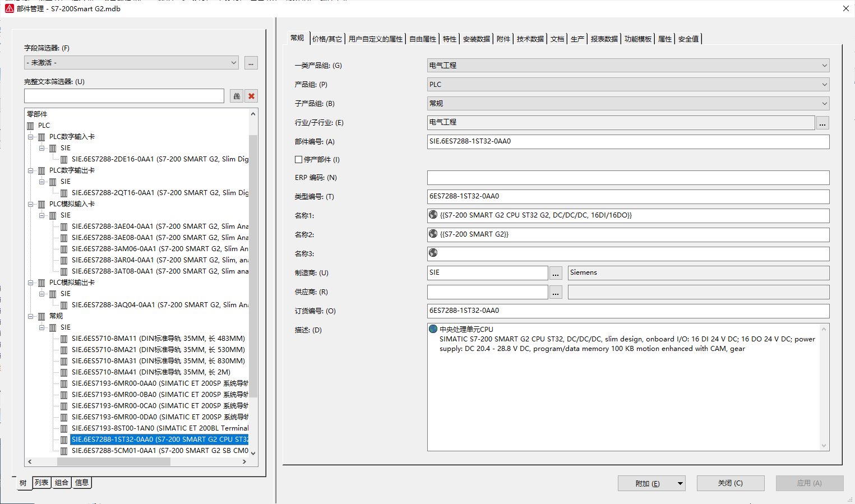The height and width of the screenshot is (504, 855).
Task: Click the globe icon in 名称1 field
Action: pyautogui.click(x=433, y=215)
